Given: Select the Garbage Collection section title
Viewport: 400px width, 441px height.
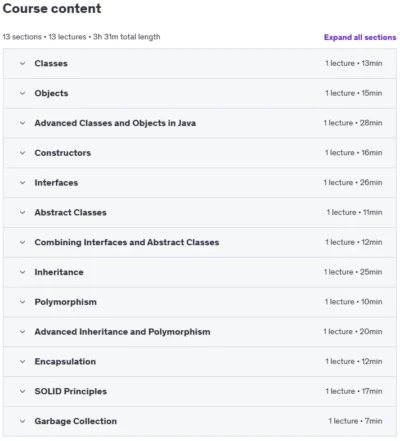Looking at the screenshot, I should pos(76,421).
